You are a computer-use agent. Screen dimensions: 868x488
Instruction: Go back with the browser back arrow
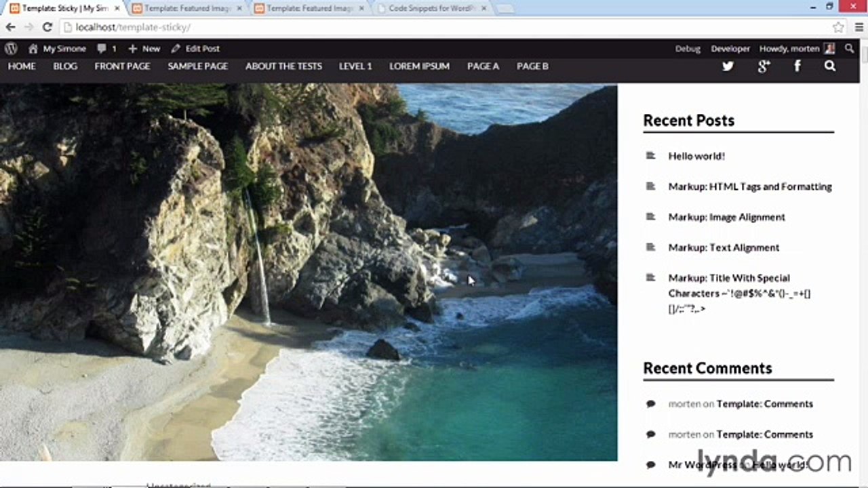coord(10,27)
